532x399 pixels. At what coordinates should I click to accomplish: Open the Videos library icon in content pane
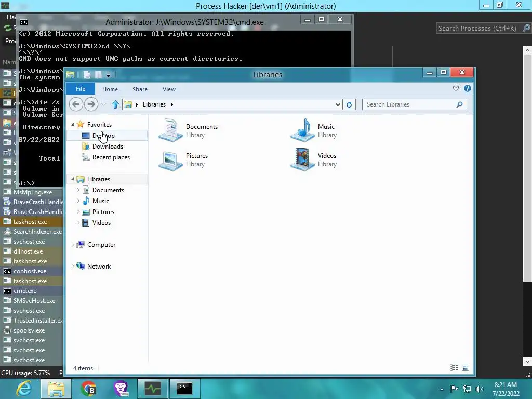(303, 159)
